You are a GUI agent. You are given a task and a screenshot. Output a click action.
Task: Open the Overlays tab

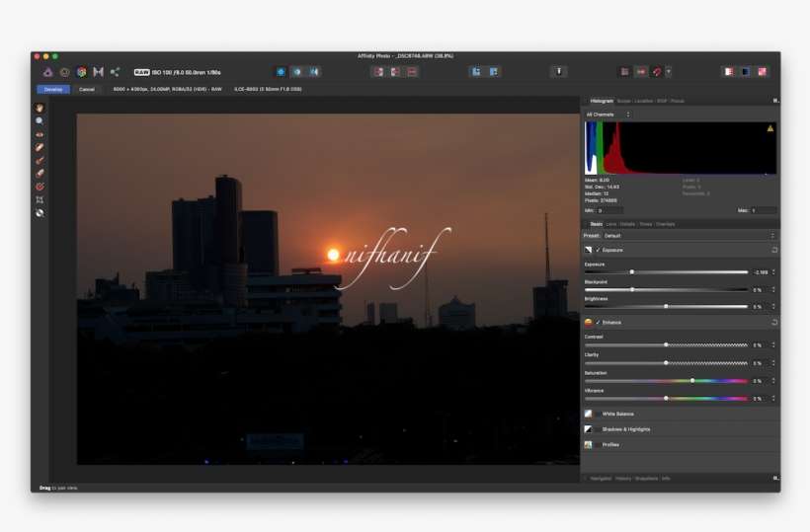[666, 224]
